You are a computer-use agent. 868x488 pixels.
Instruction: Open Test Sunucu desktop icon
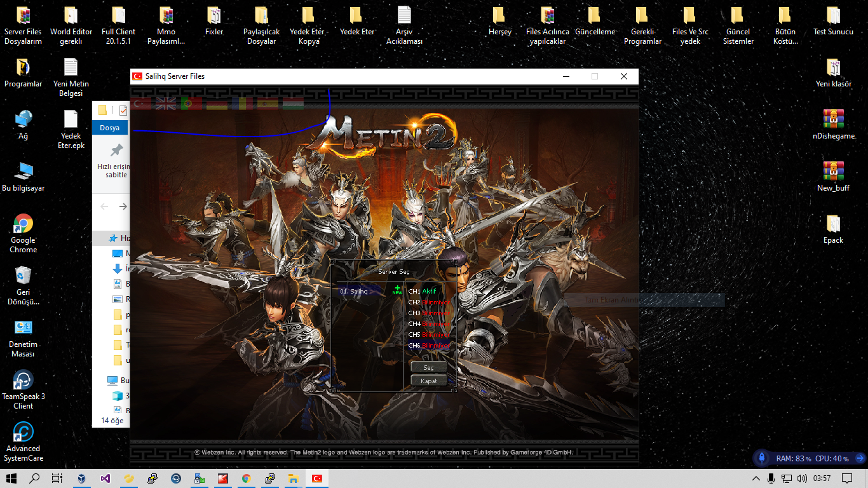click(833, 22)
